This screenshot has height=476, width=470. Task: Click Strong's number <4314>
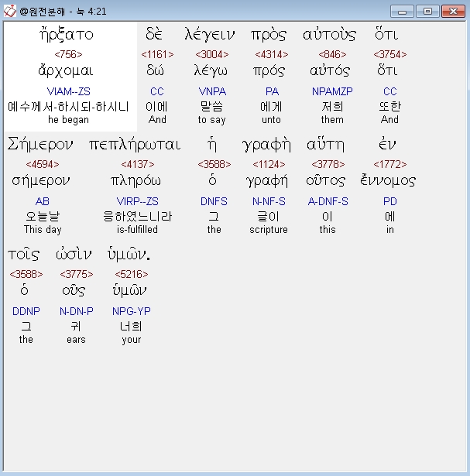click(272, 54)
